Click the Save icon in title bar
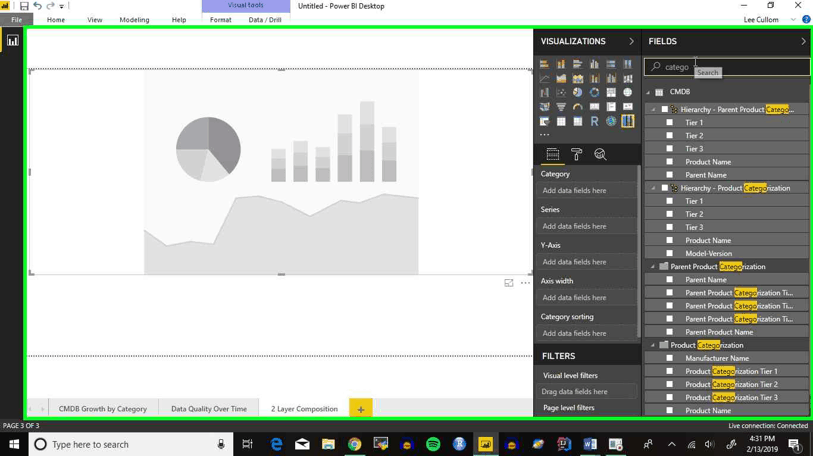This screenshot has width=815, height=458. click(x=24, y=6)
